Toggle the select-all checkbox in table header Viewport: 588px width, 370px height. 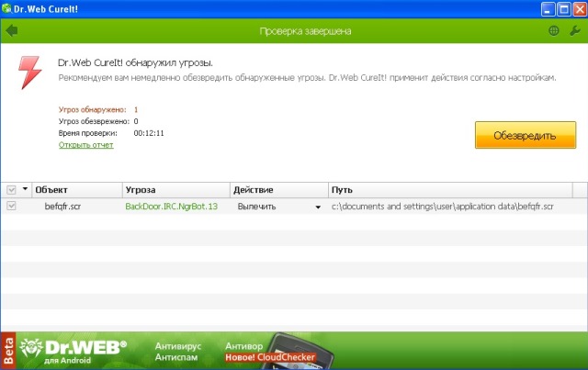tap(11, 190)
